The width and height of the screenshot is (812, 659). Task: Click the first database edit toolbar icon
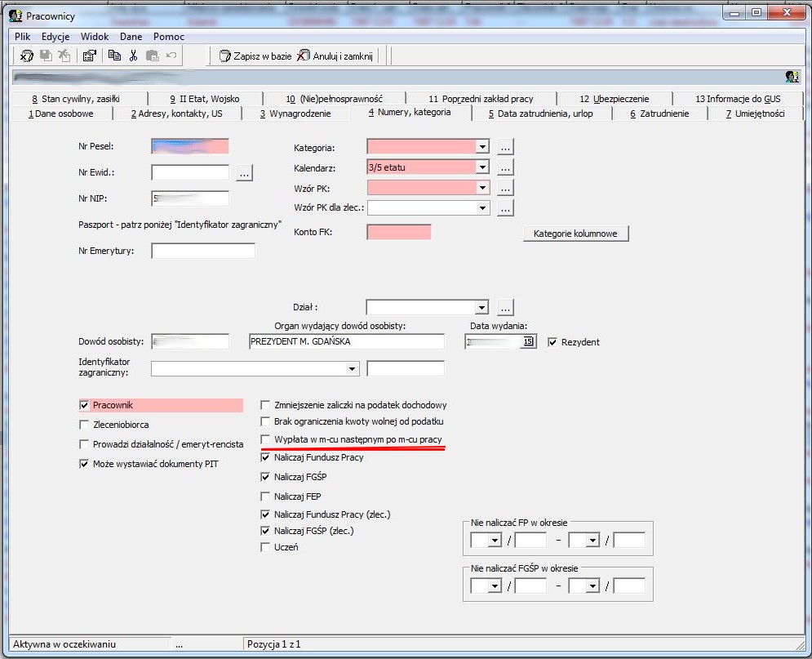(x=26, y=56)
